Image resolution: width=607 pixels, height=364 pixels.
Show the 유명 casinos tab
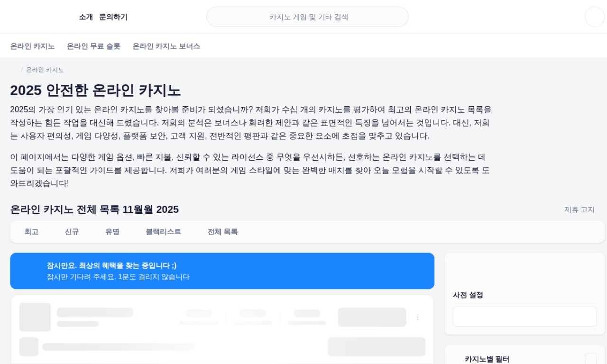(x=112, y=232)
